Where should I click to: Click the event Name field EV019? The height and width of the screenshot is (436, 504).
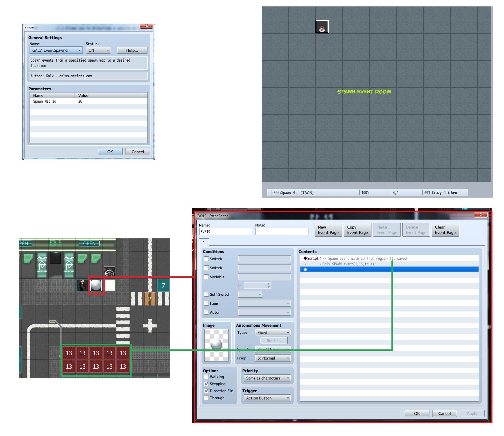pyautogui.click(x=225, y=232)
